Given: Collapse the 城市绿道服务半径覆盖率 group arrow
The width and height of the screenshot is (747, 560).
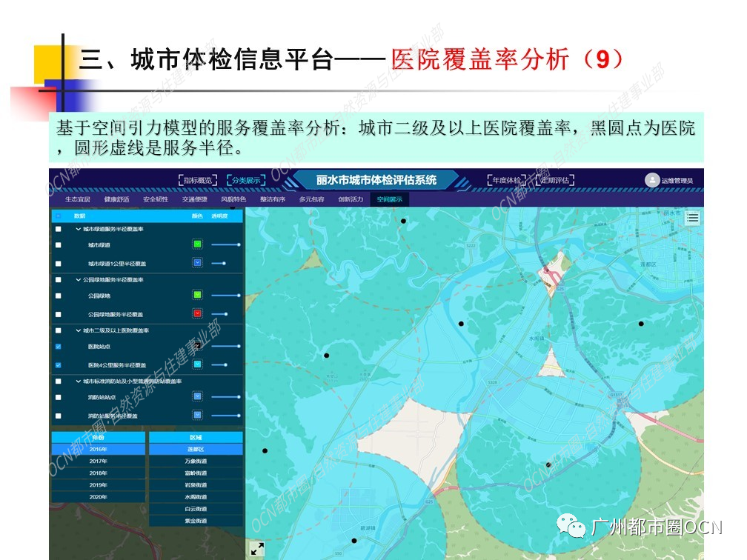Looking at the screenshot, I should point(78,229).
